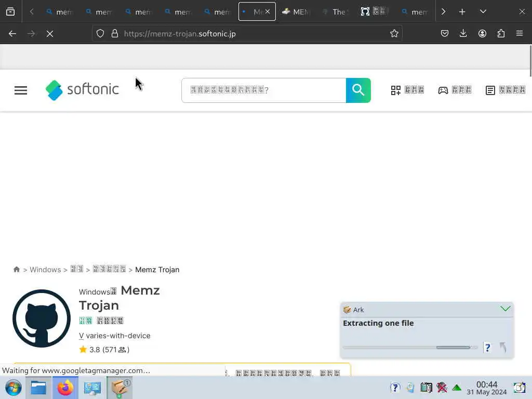This screenshot has height=399, width=532.
Task: Switch to the GitHub tab
Action: coord(375,11)
